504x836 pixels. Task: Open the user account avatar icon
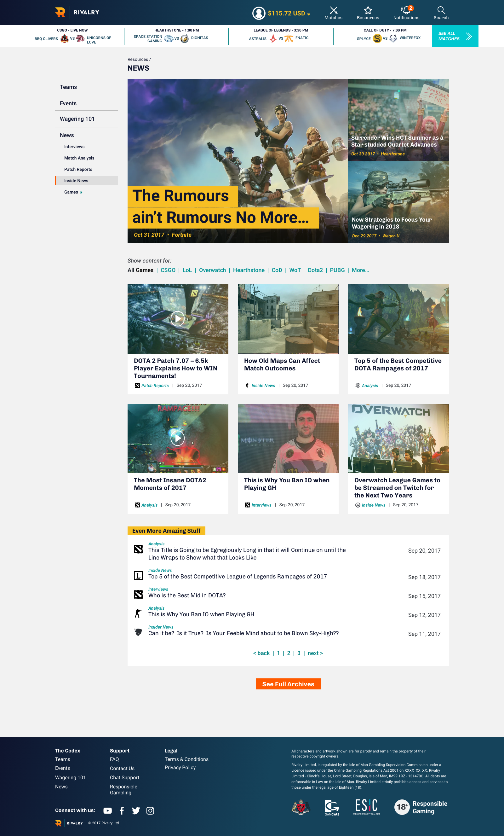pos(259,13)
